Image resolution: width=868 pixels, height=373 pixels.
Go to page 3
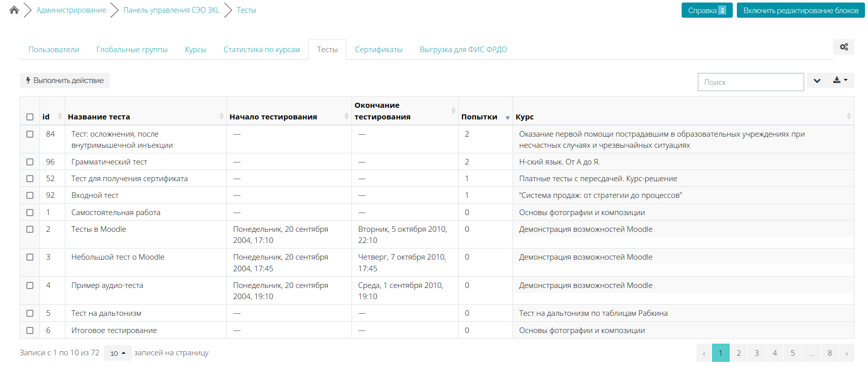click(x=757, y=353)
